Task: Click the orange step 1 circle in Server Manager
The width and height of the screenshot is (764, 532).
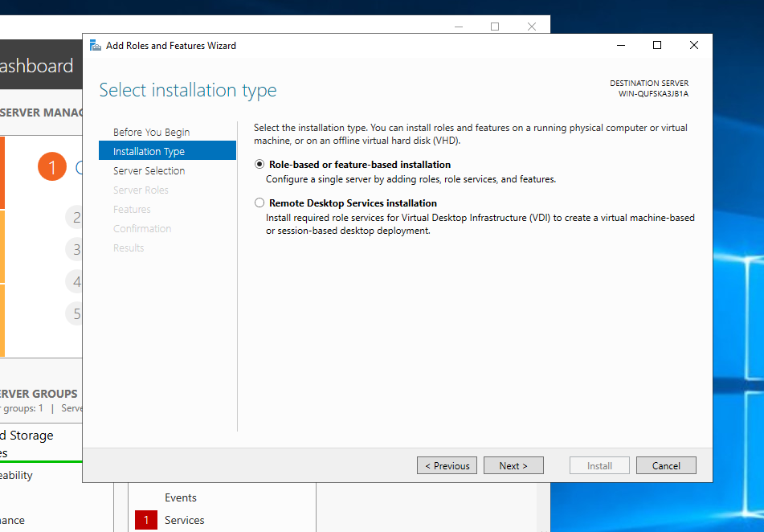Action: [x=52, y=167]
